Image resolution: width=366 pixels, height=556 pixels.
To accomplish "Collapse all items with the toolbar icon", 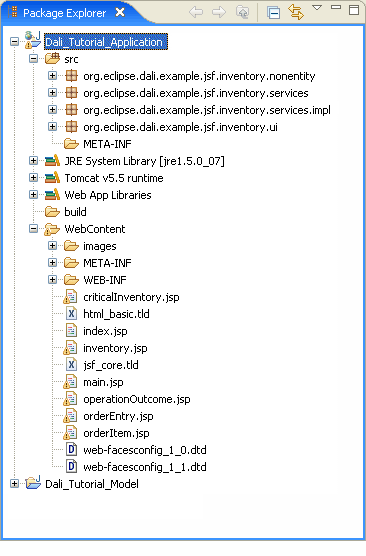I will coord(273,12).
